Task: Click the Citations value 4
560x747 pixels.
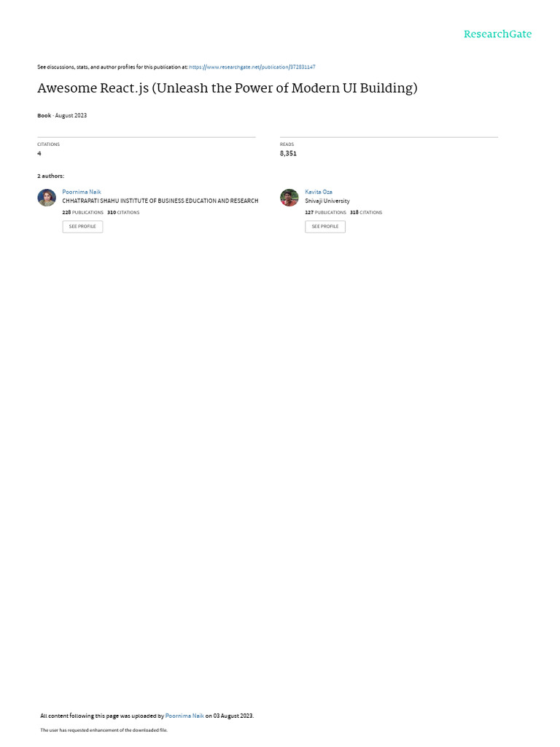Action: (x=39, y=153)
